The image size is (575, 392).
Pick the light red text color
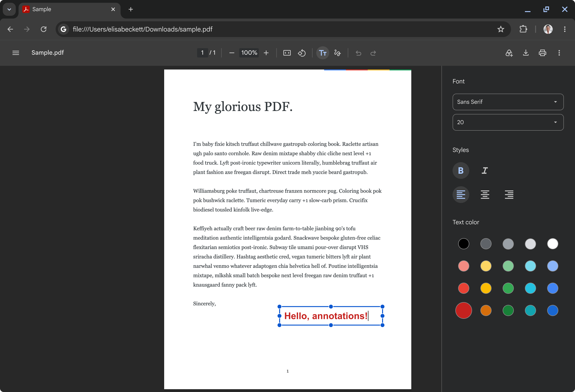(463, 266)
